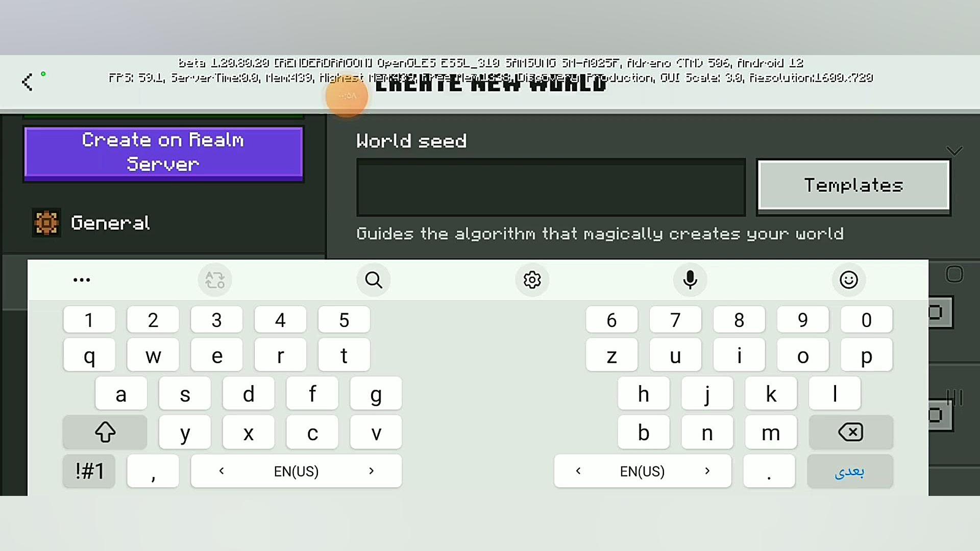
Task: Collapse the section with the chevron at right
Action: tap(954, 151)
